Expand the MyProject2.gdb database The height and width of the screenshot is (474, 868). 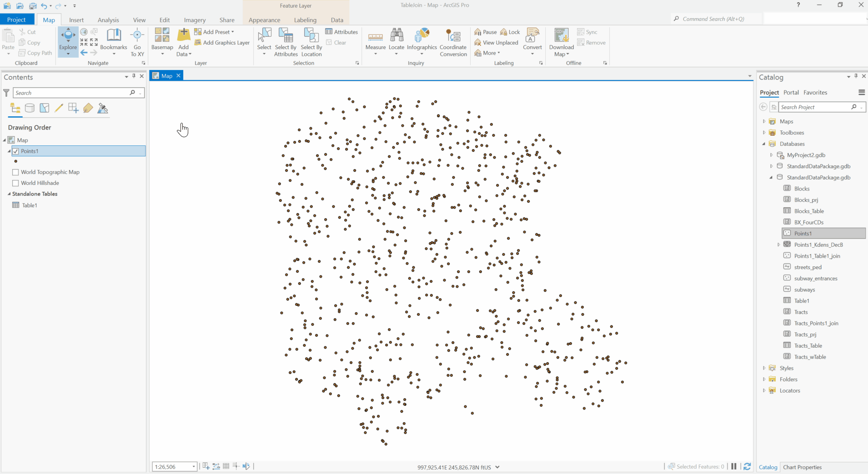(772, 155)
